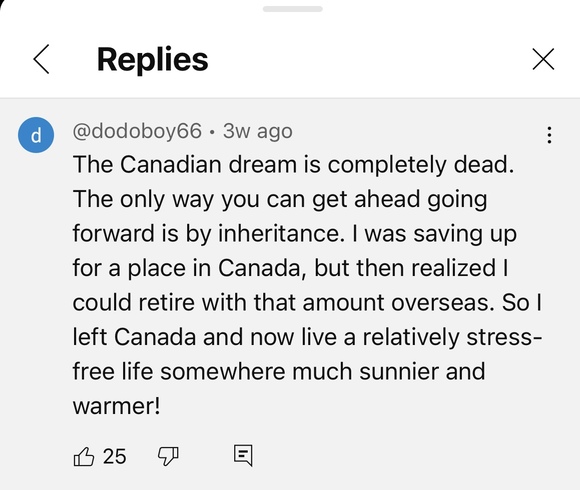
Task: Like the comment with the thumbs-up icon
Action: coord(84,456)
